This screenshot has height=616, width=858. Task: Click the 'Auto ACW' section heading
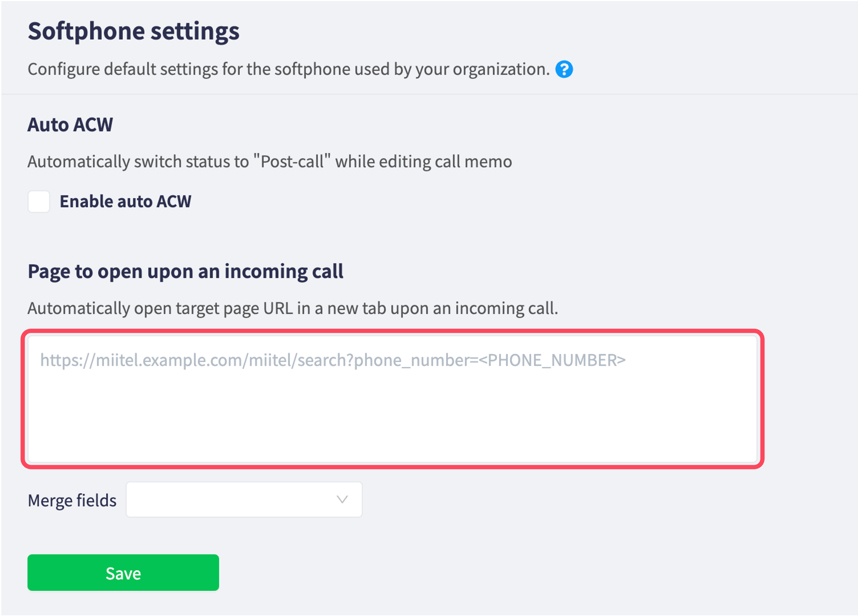[70, 124]
